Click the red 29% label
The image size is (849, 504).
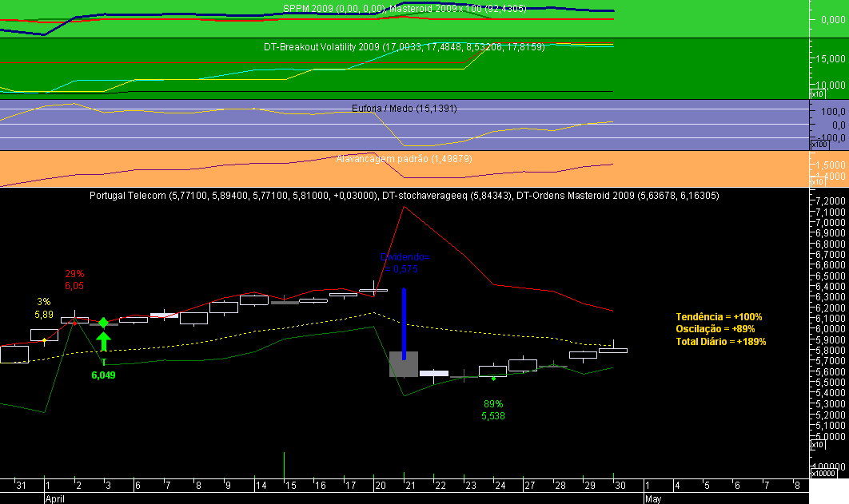74,274
